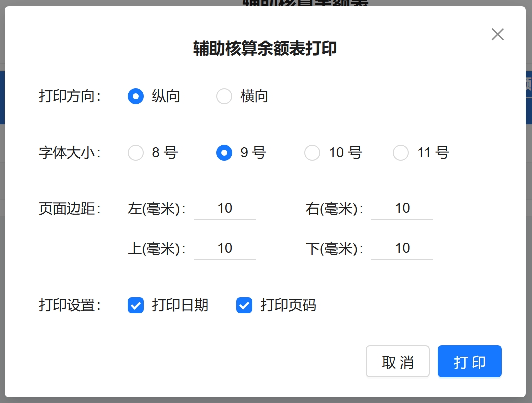
Task: Click the 左(毫米) margin input field
Action: (225, 209)
